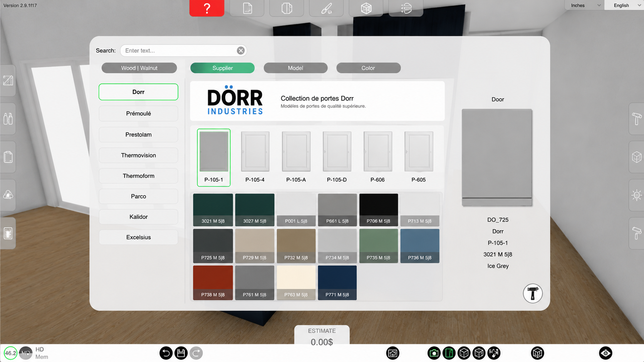Select the Dorr supplier
The width and height of the screenshot is (644, 362).
click(x=138, y=92)
